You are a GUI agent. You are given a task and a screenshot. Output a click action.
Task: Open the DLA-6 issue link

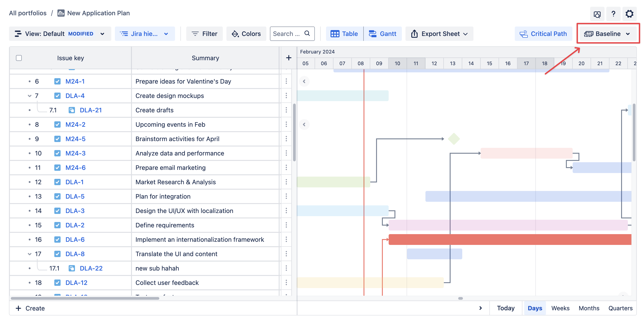click(75, 240)
